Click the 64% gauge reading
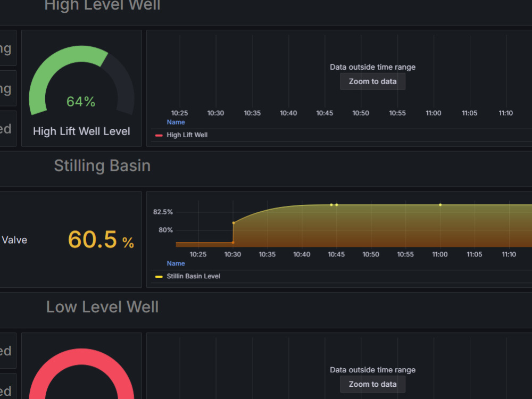The width and height of the screenshot is (532, 399). [x=81, y=101]
